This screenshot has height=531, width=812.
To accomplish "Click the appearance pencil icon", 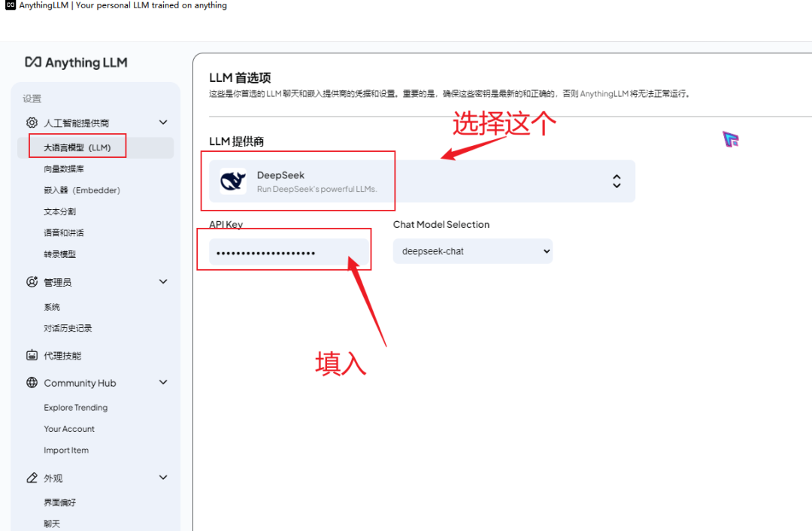I will coord(32,478).
